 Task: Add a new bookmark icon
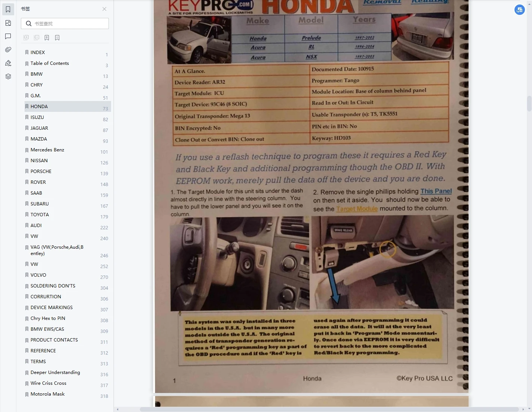click(47, 37)
